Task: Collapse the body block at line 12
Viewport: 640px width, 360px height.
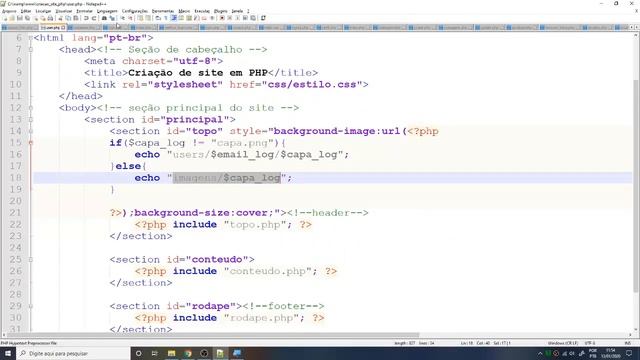Action: click(31, 108)
